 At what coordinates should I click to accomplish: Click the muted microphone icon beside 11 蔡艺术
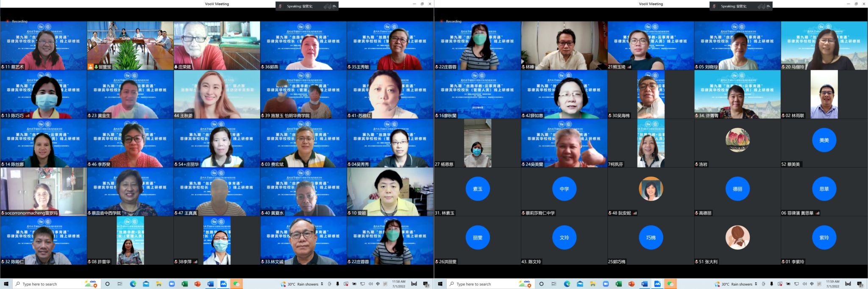pos(3,67)
